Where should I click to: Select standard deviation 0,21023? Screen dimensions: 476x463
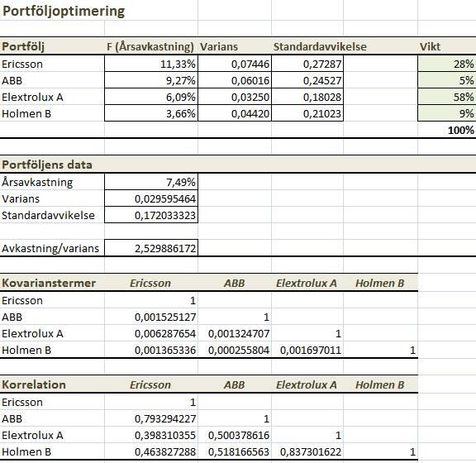(307, 113)
